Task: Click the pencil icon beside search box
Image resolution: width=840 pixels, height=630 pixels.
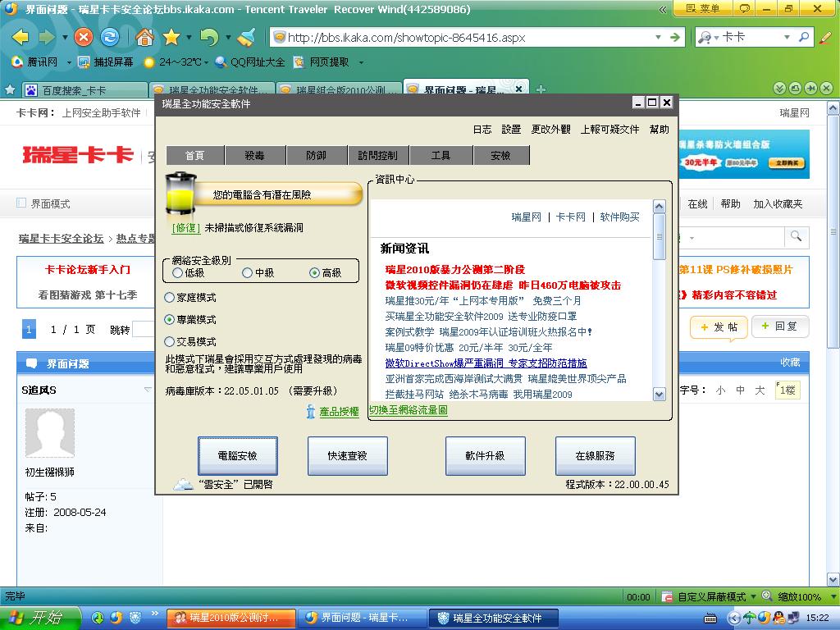Action: (x=825, y=37)
